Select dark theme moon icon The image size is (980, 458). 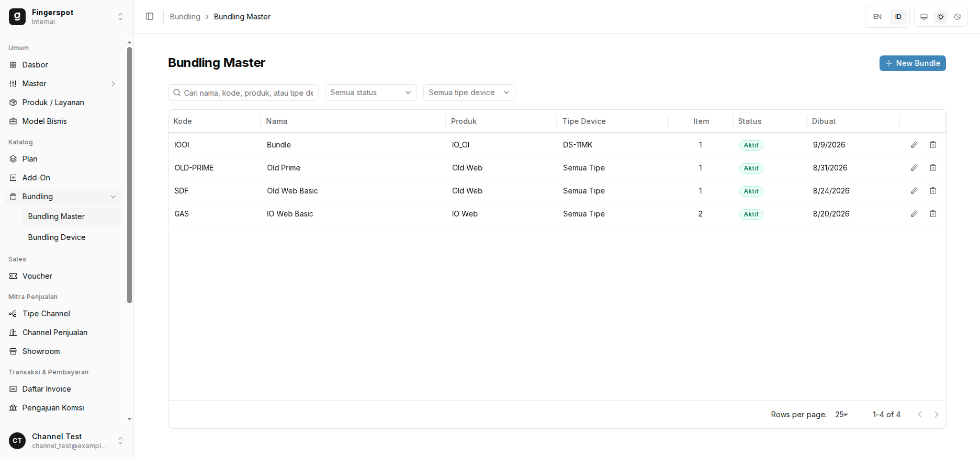pyautogui.click(x=958, y=17)
